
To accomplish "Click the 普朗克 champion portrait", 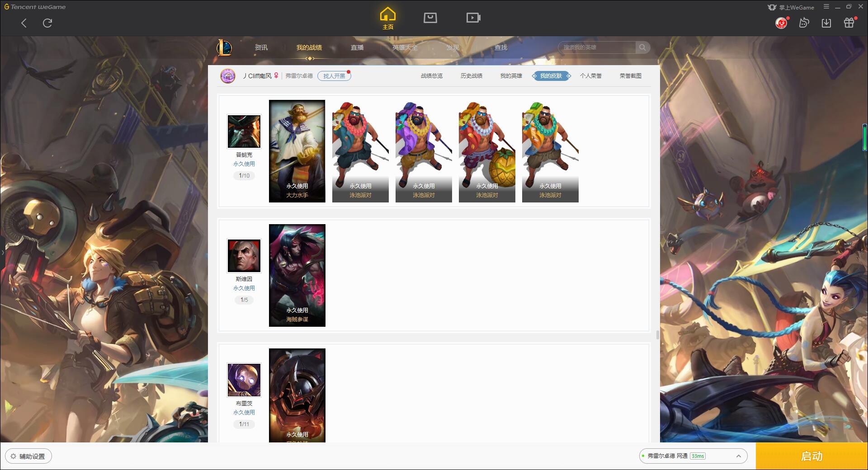I will pyautogui.click(x=244, y=131).
